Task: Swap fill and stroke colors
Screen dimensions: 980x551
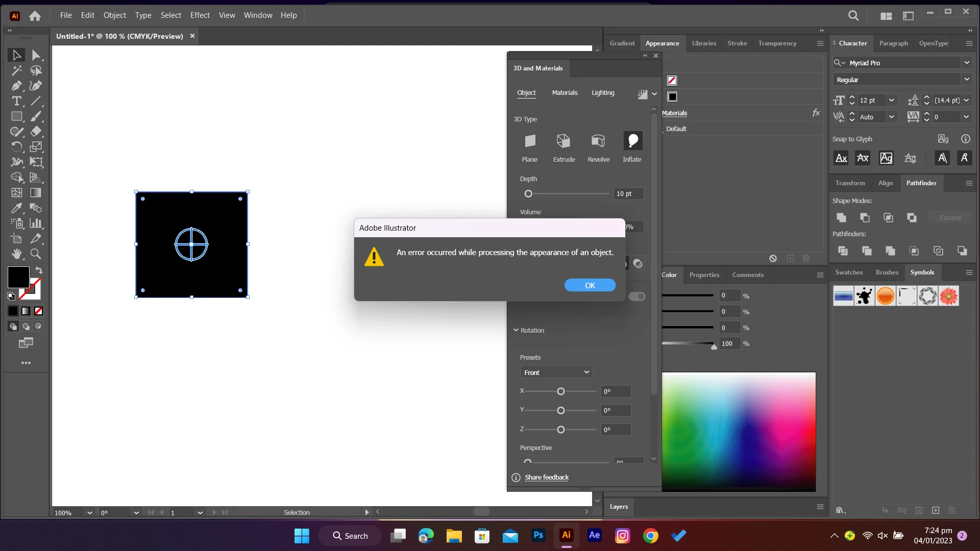Action: click(39, 270)
